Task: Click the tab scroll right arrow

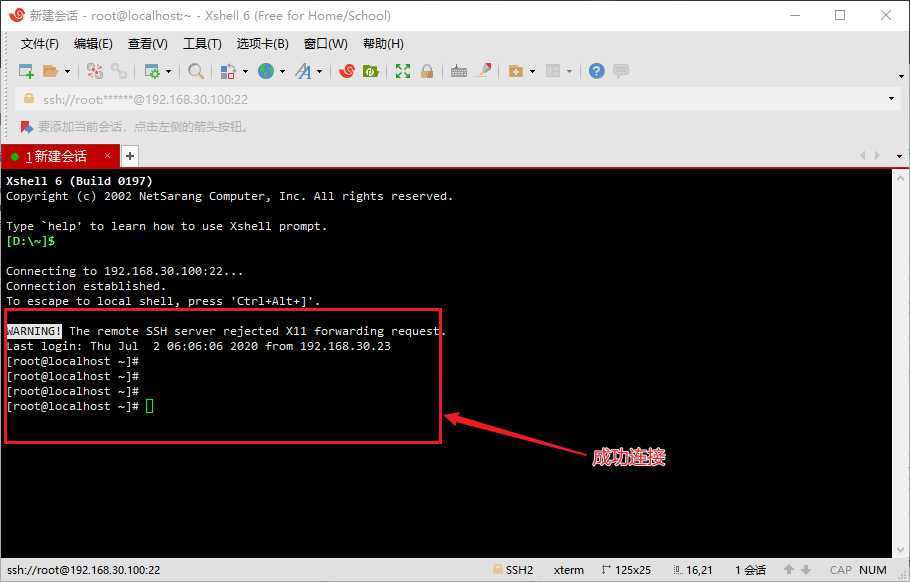Action: pos(877,156)
